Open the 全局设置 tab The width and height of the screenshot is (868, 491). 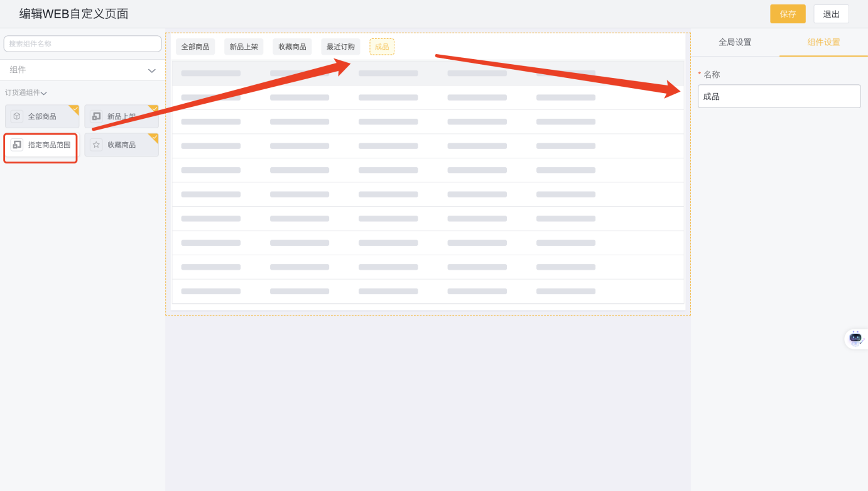[x=735, y=42]
